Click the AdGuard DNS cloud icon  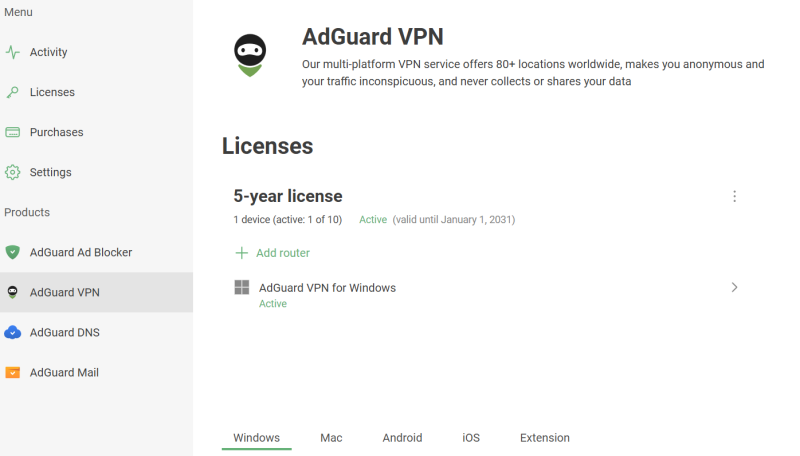[12, 332]
